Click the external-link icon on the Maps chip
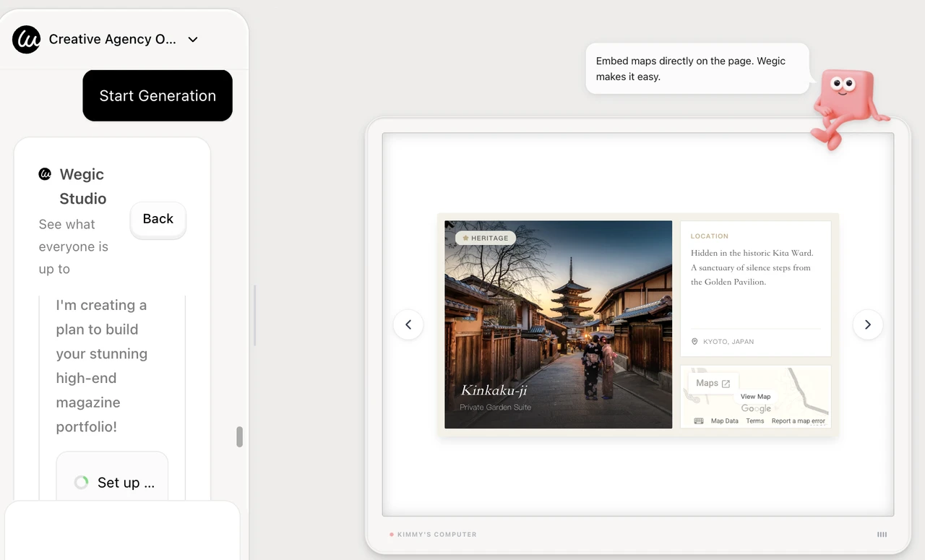The width and height of the screenshot is (925, 560). coord(726,384)
